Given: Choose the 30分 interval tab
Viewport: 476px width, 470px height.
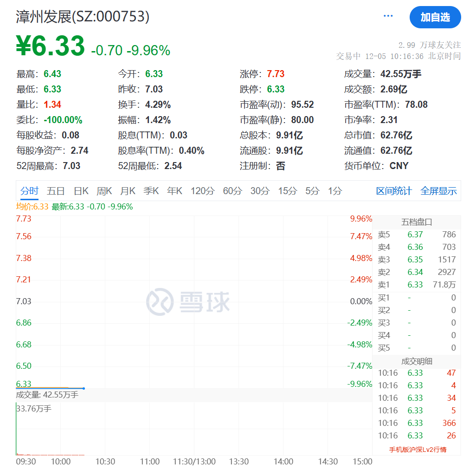Looking at the screenshot, I should click(x=260, y=191).
